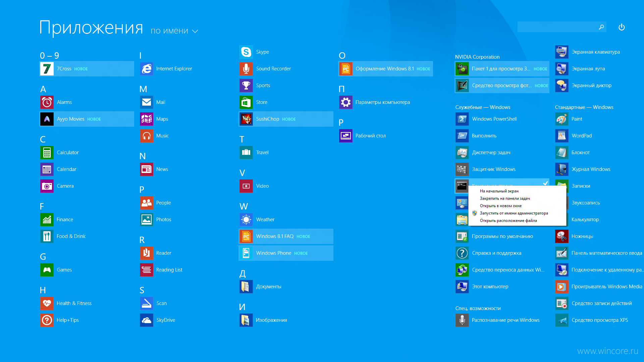Open the Weather app icon

(246, 220)
